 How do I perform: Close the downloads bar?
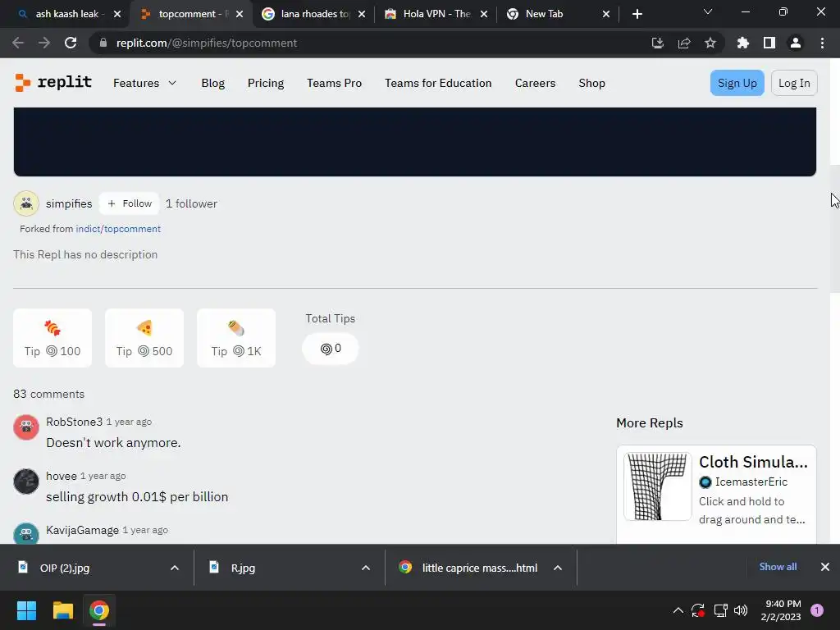pyautogui.click(x=825, y=567)
